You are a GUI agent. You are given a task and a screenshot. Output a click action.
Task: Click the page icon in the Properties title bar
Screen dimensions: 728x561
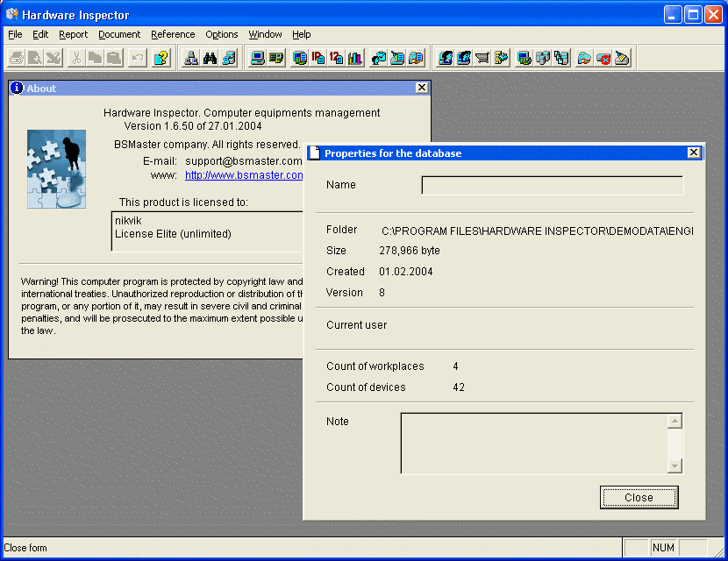click(x=315, y=153)
